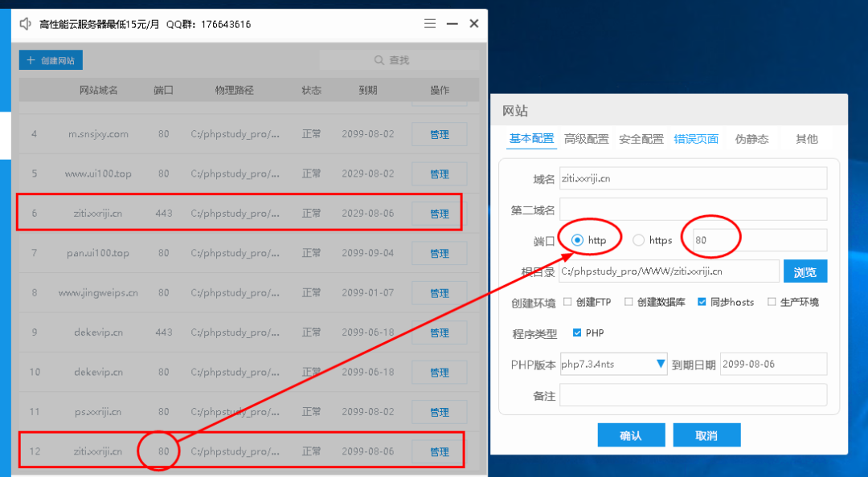Click the 浏览 button beside 根目录
868x477 pixels.
(x=805, y=271)
